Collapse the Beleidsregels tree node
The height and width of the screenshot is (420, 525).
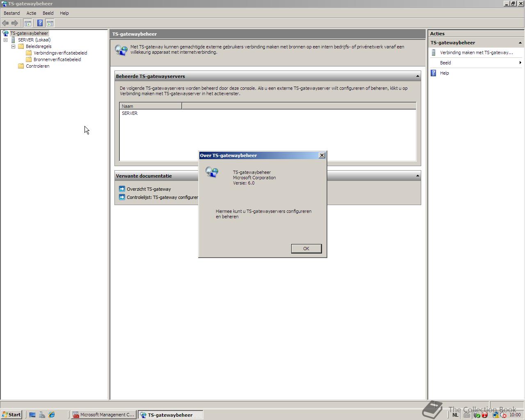(13, 46)
